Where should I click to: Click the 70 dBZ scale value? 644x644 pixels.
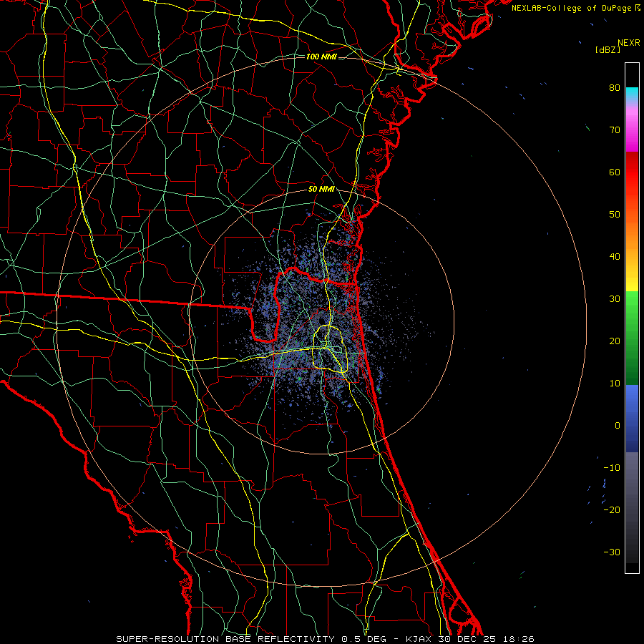coord(615,130)
